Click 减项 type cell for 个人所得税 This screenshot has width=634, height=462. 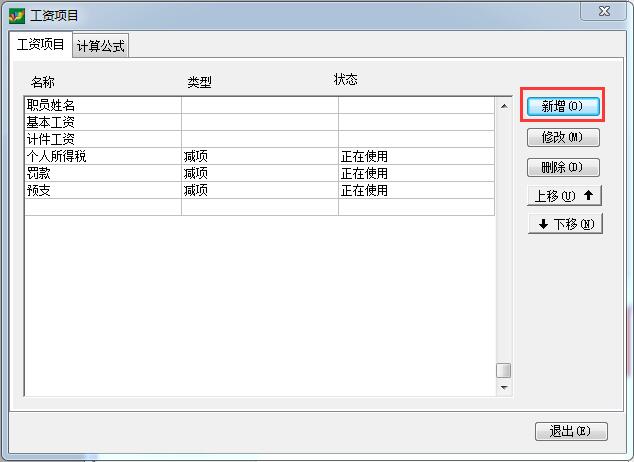coord(260,156)
